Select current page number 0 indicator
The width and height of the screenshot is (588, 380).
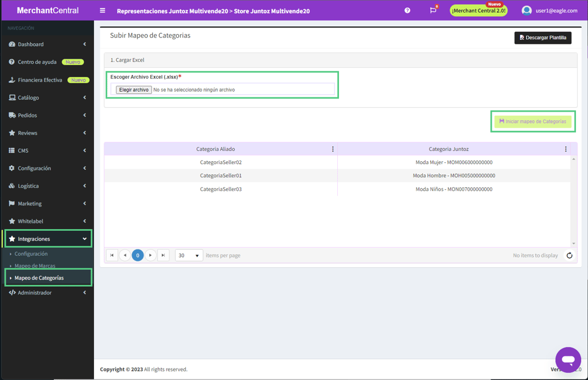138,255
